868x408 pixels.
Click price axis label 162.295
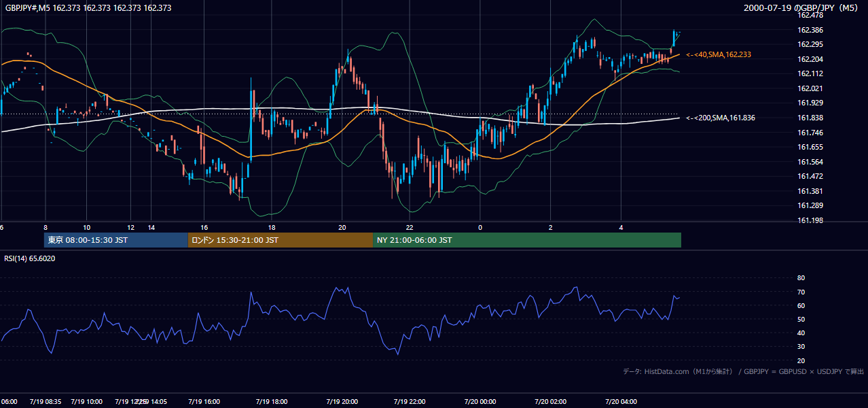pyautogui.click(x=810, y=44)
